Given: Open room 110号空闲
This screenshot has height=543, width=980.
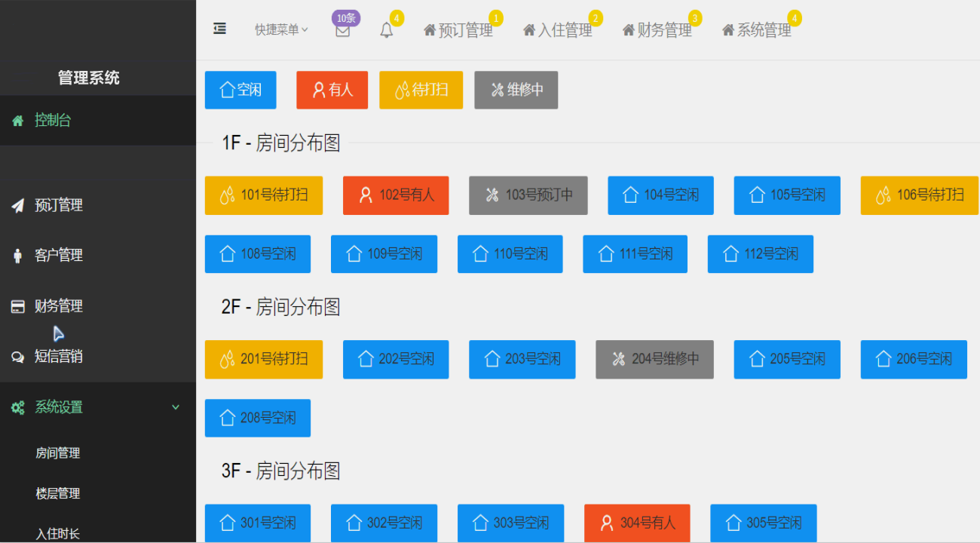Looking at the screenshot, I should pyautogui.click(x=510, y=254).
